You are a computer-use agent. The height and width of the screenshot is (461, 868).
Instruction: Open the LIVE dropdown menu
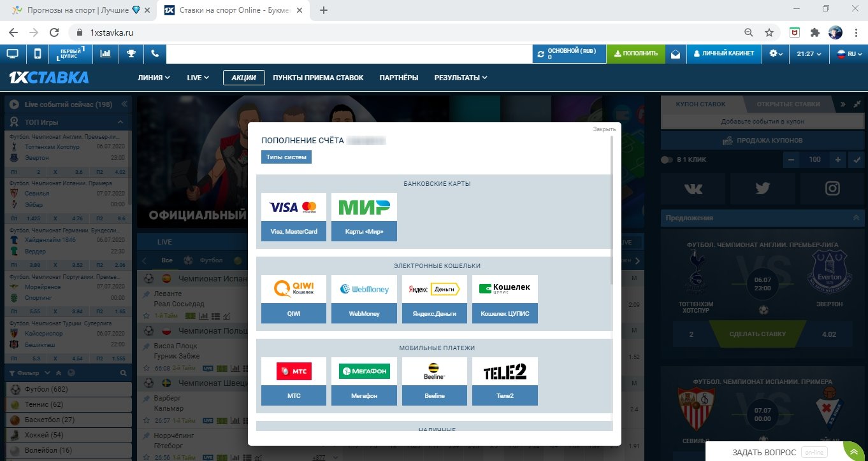coord(198,78)
